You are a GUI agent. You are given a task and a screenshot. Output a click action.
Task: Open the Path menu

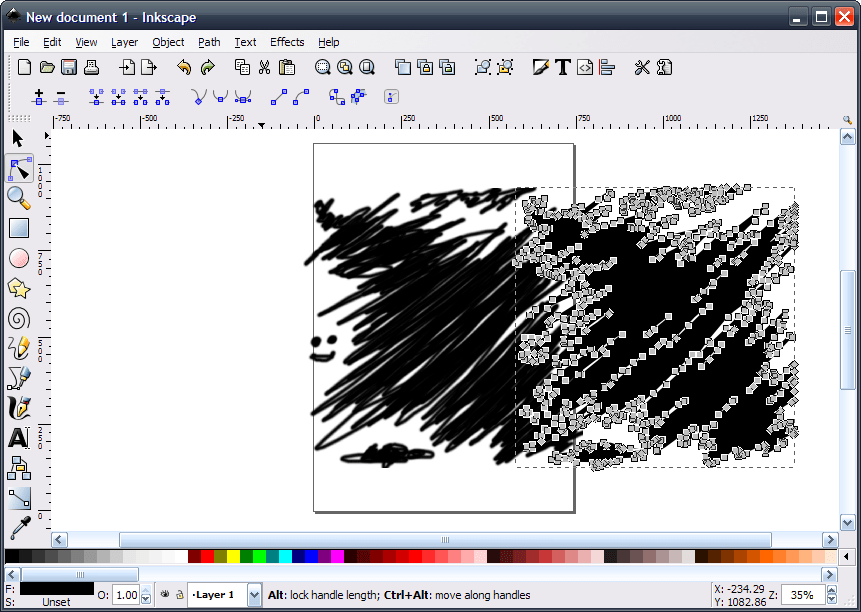209,42
